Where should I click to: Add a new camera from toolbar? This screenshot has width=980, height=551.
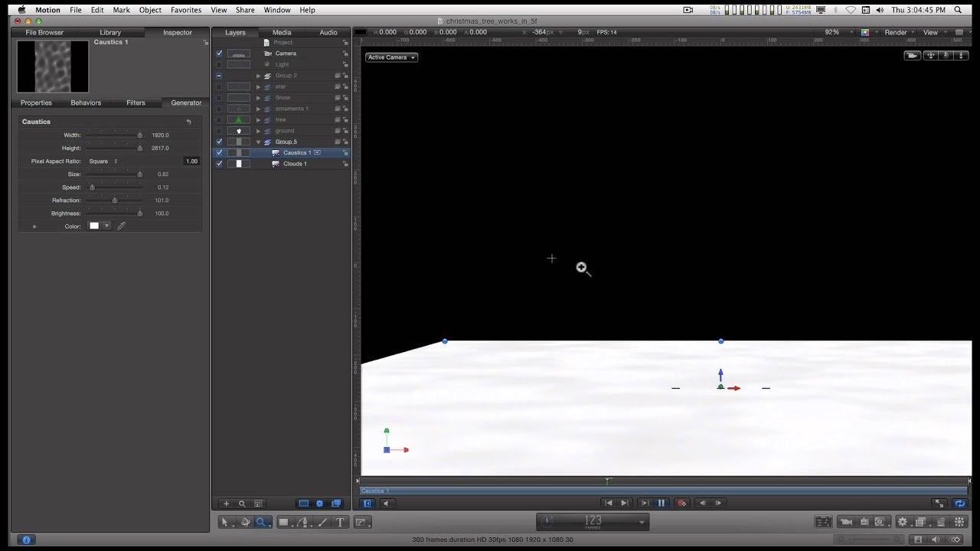pyautogui.click(x=846, y=522)
